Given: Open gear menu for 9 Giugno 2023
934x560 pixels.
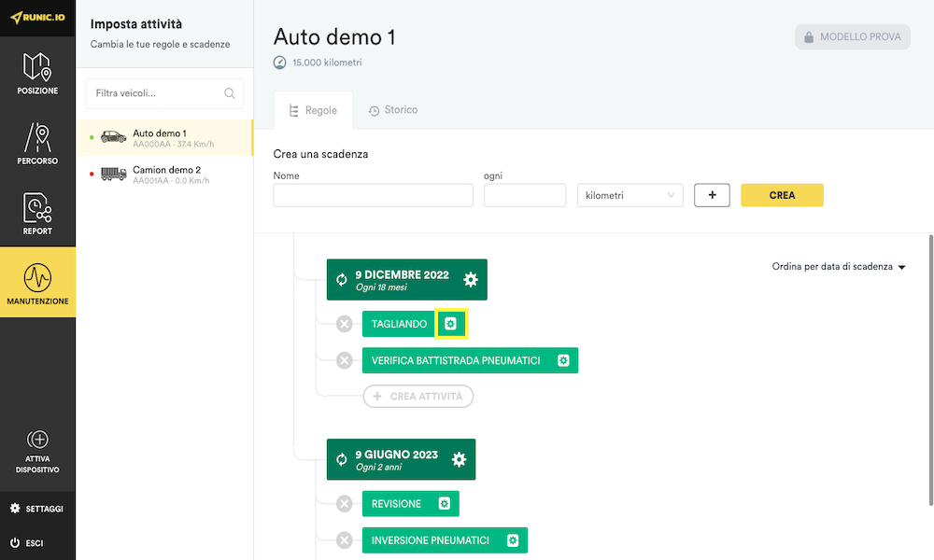Looking at the screenshot, I should click(x=459, y=459).
